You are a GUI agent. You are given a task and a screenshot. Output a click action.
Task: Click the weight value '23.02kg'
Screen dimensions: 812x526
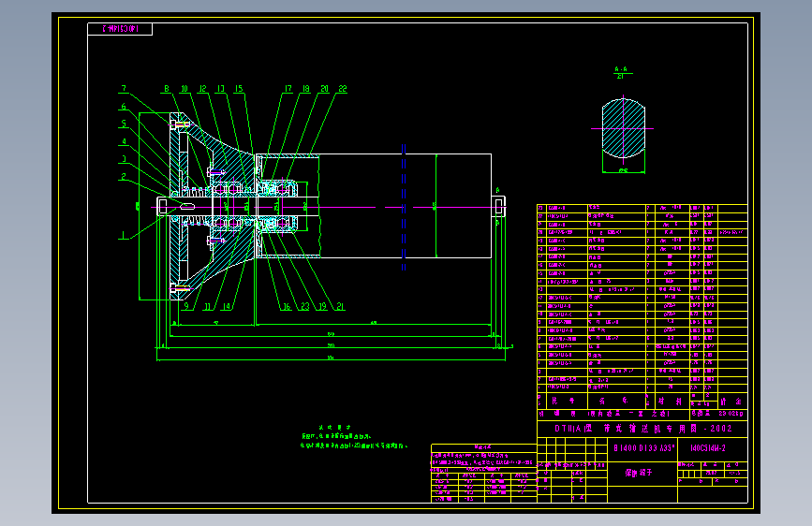[731, 413]
